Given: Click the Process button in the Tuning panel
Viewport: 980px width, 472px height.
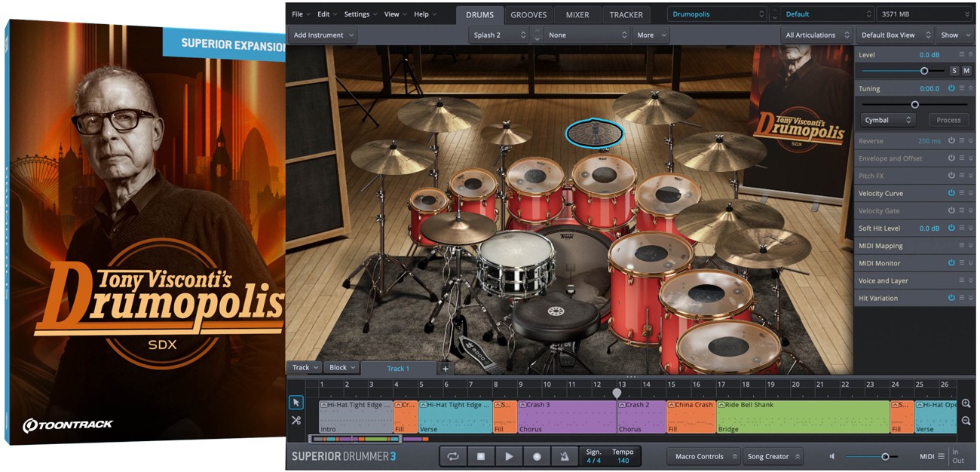Looking at the screenshot, I should pos(948,119).
